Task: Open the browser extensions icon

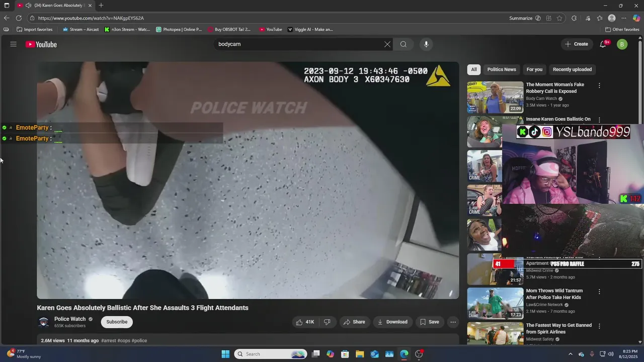Action: pos(574,18)
